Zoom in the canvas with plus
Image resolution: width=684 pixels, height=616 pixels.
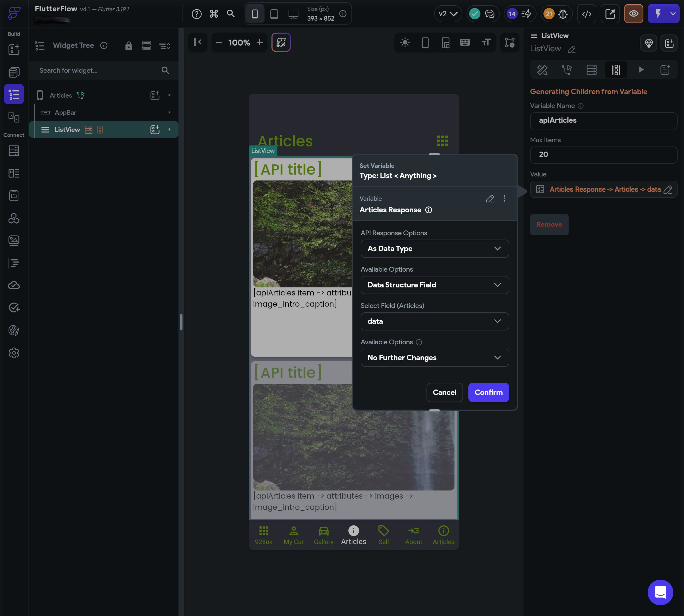(x=259, y=42)
